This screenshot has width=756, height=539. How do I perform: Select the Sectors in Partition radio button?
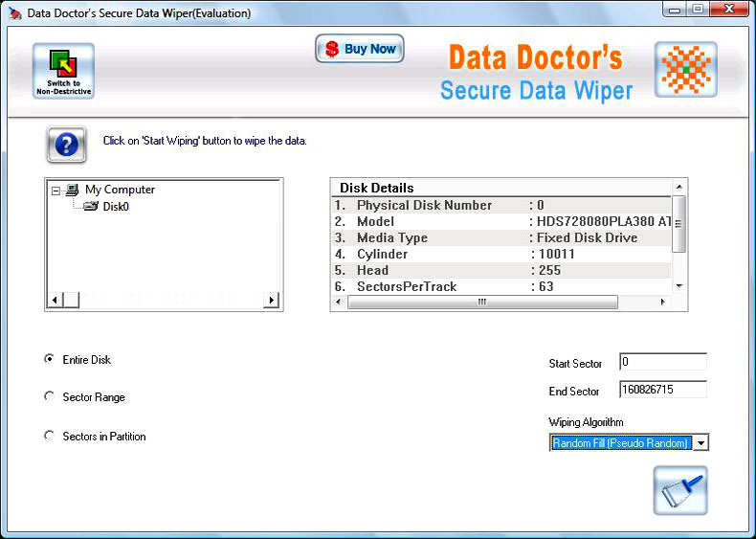tap(49, 436)
